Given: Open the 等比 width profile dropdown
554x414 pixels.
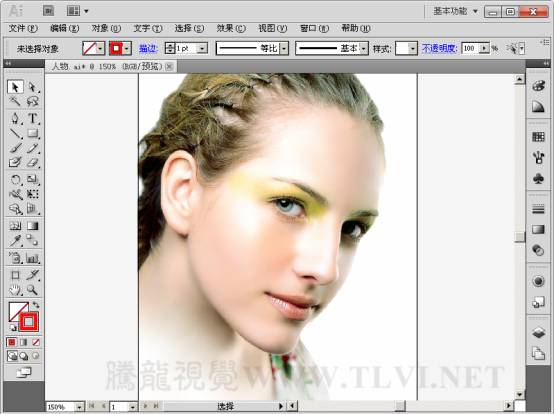Looking at the screenshot, I should coord(284,48).
